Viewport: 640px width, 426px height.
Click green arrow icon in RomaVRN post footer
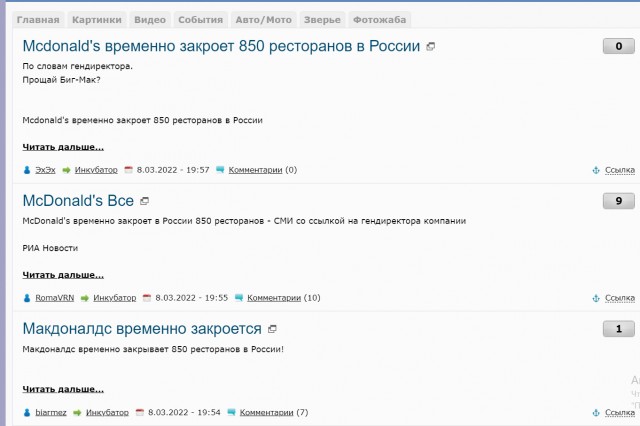pos(84,298)
